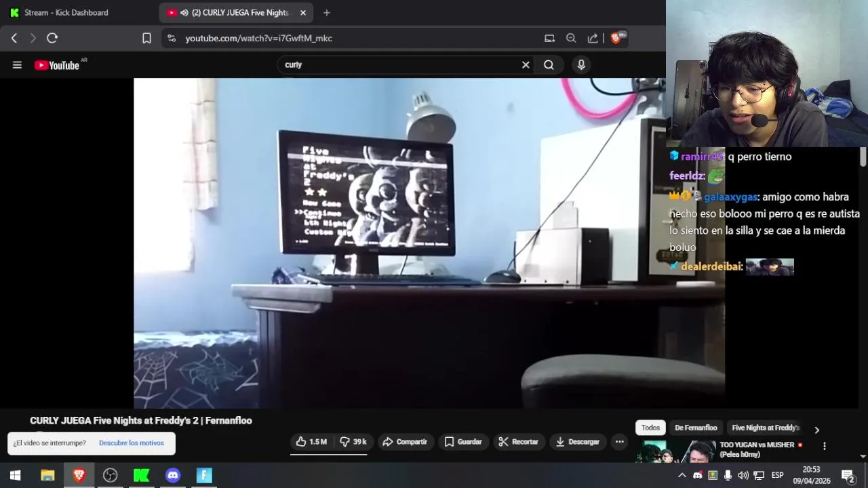
Task: Click the microphone icon in system tray
Action: coord(728,475)
